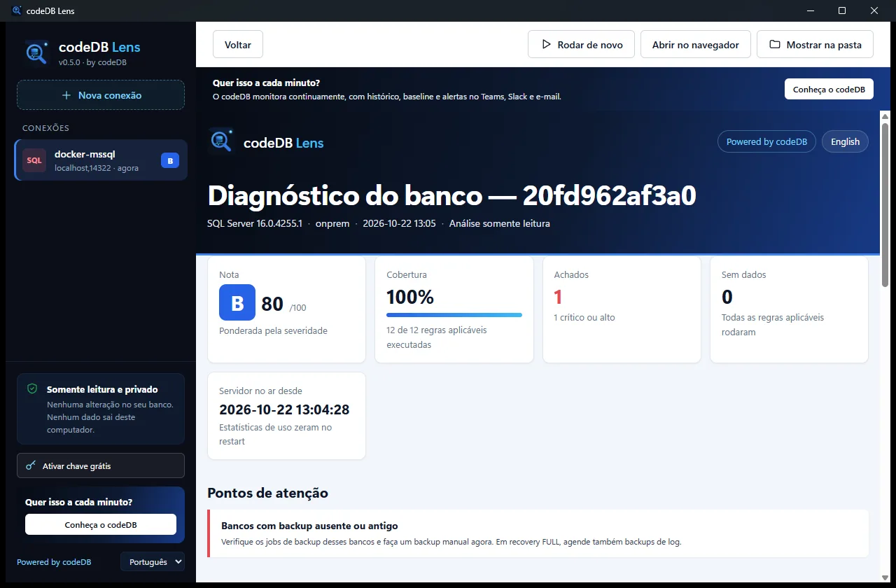Click the scrollbar up arrow of the report
896x588 pixels.
[x=885, y=116]
